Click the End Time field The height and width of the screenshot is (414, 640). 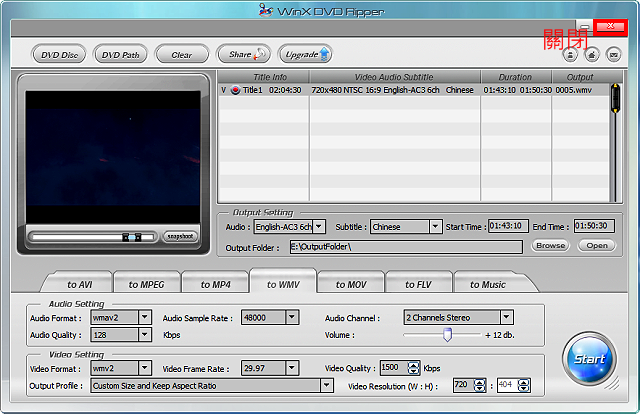(594, 226)
